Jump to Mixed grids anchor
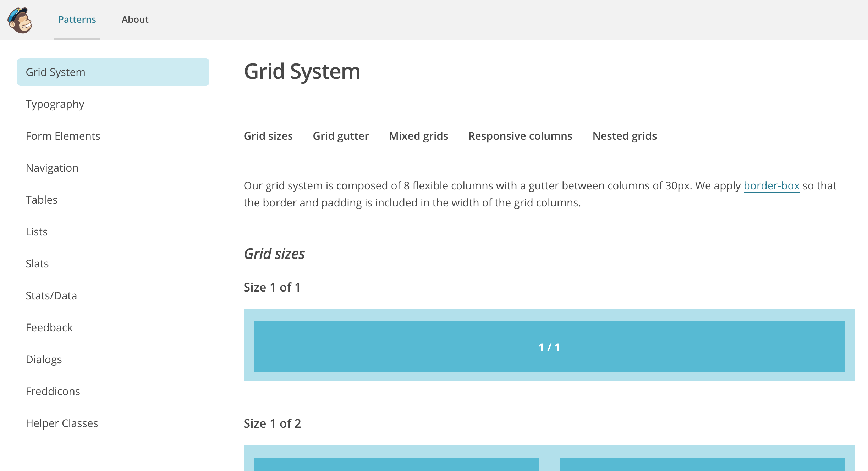Image resolution: width=868 pixels, height=471 pixels. [x=418, y=136]
